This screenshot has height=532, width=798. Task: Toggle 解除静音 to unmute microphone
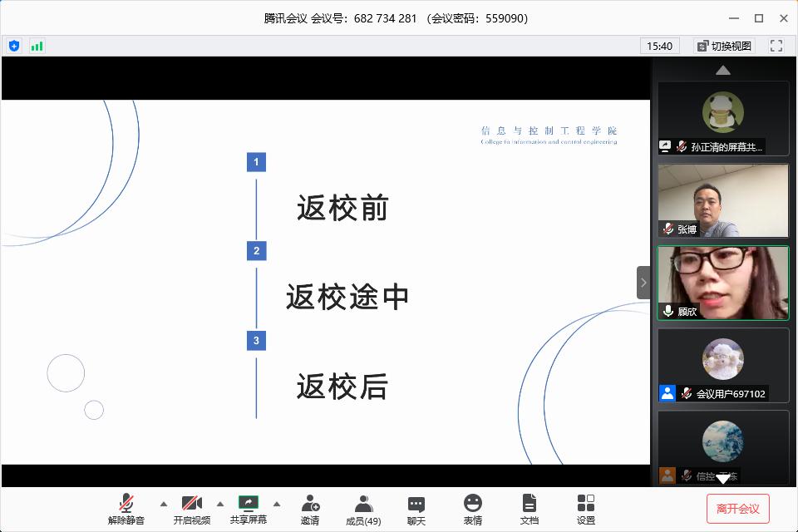[x=126, y=509]
